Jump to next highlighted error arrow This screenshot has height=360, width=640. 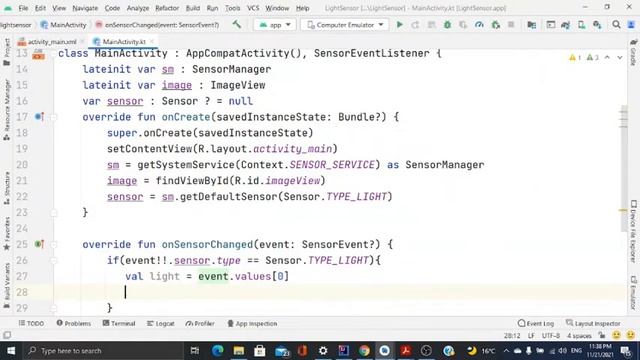coord(620,58)
